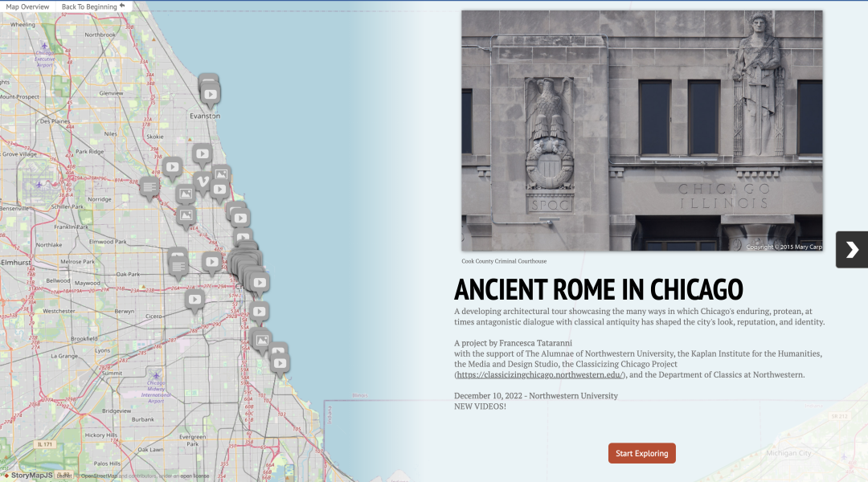Open the open license link
This screenshot has width=868, height=482.
pyautogui.click(x=194, y=476)
